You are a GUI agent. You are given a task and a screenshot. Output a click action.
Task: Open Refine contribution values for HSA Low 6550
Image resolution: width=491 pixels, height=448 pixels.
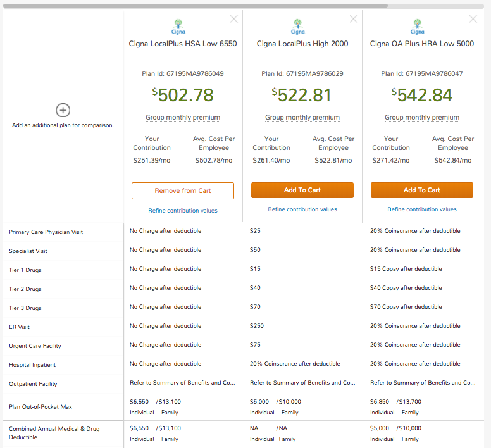(183, 211)
